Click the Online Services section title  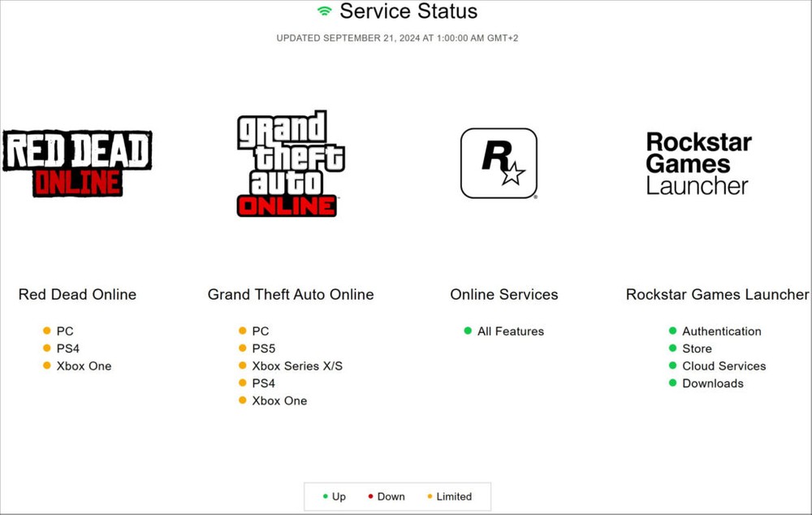504,294
